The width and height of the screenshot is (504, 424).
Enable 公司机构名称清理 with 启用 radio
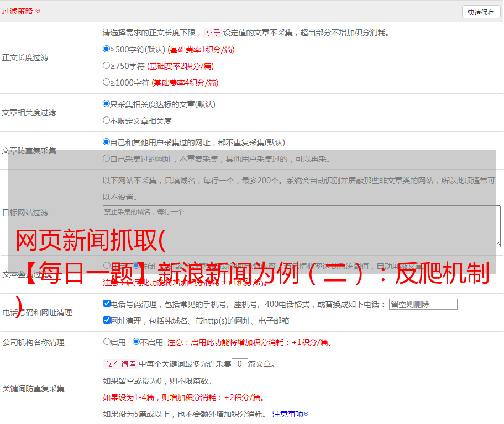point(107,342)
